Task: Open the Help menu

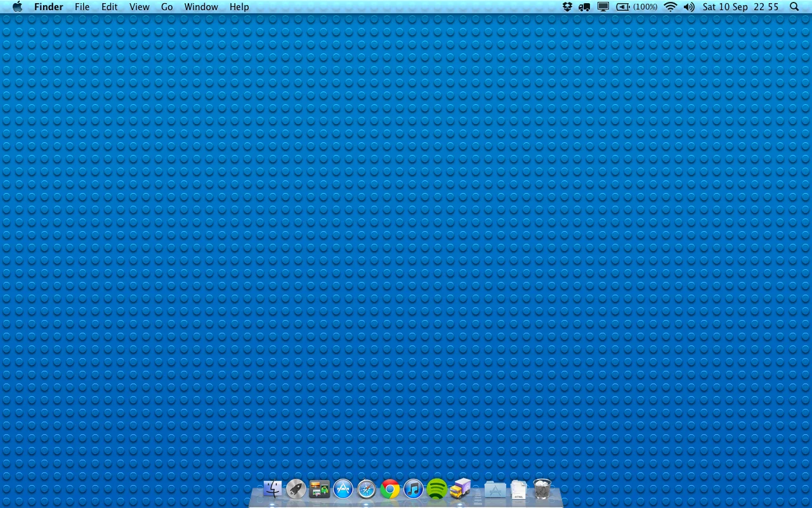Action: click(239, 7)
